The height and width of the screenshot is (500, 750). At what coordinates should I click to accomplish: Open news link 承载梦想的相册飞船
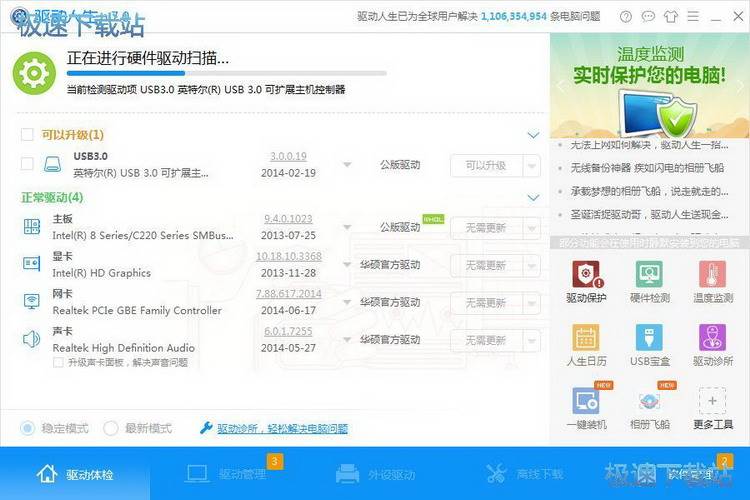point(649,191)
